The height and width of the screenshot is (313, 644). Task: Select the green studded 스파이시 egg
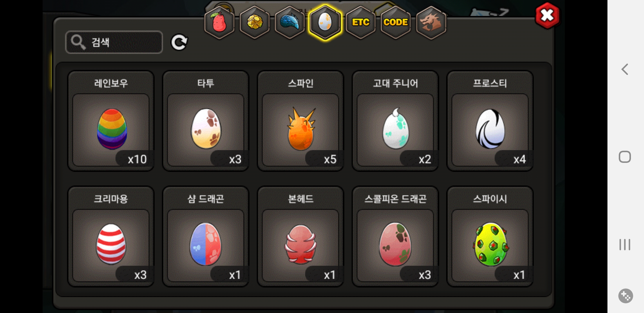pyautogui.click(x=490, y=236)
